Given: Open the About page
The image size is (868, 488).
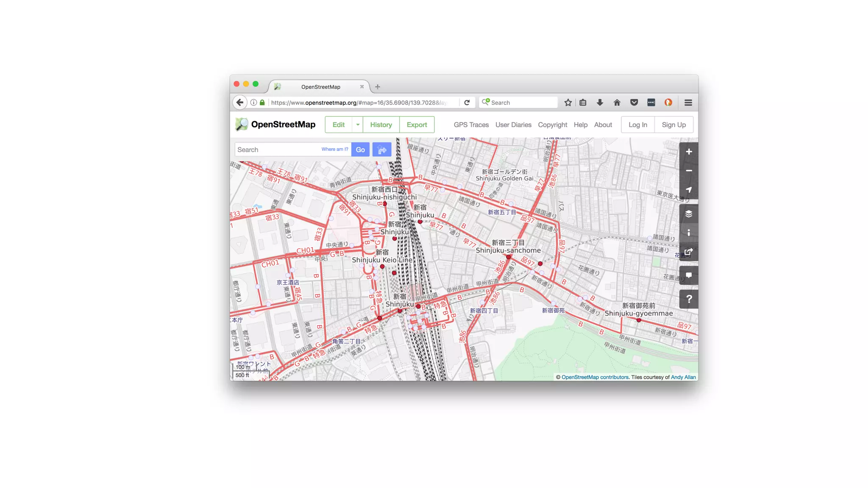Looking at the screenshot, I should coord(603,125).
